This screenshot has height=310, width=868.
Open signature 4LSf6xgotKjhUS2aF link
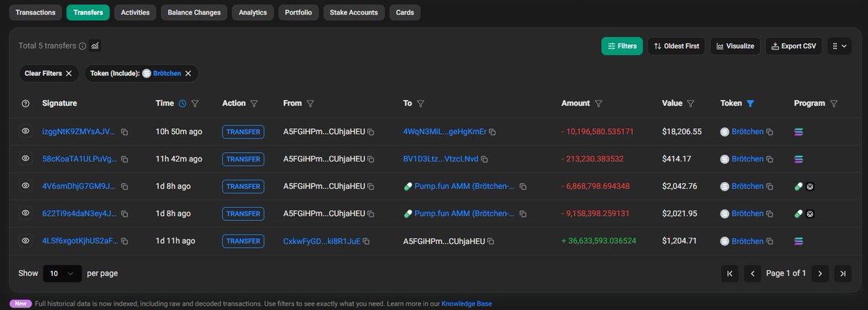(x=80, y=241)
